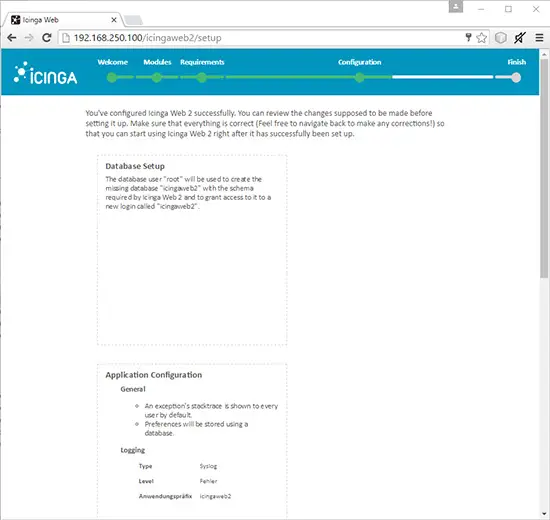Click the Icinga Web tab favicon
The height and width of the screenshot is (520, 550).
(15, 20)
